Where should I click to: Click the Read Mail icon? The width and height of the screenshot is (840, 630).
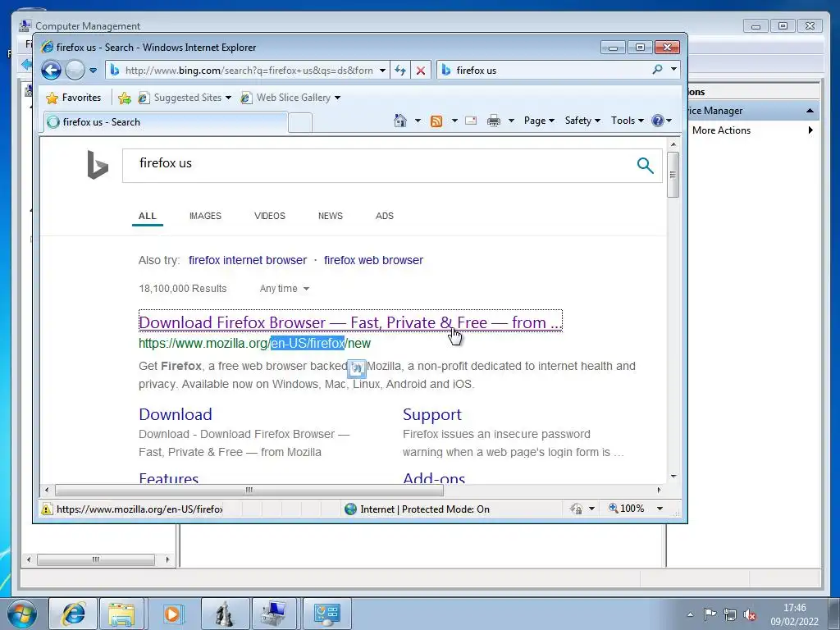(471, 121)
